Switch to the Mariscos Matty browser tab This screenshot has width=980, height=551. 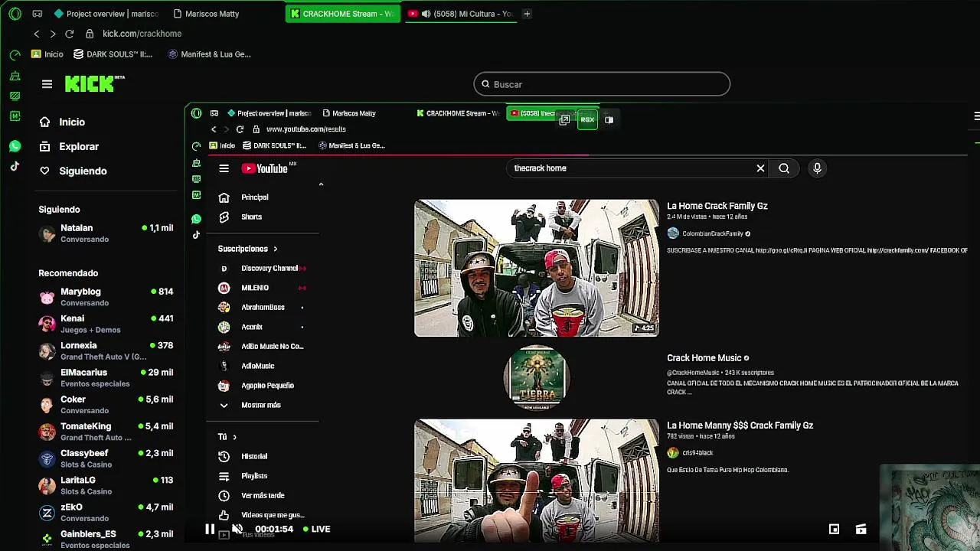point(207,14)
